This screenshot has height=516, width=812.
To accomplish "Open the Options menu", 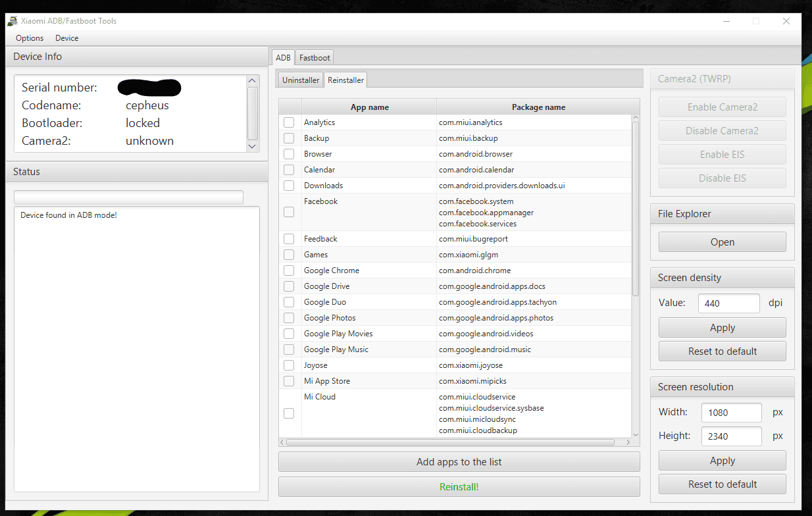I will pyautogui.click(x=30, y=38).
